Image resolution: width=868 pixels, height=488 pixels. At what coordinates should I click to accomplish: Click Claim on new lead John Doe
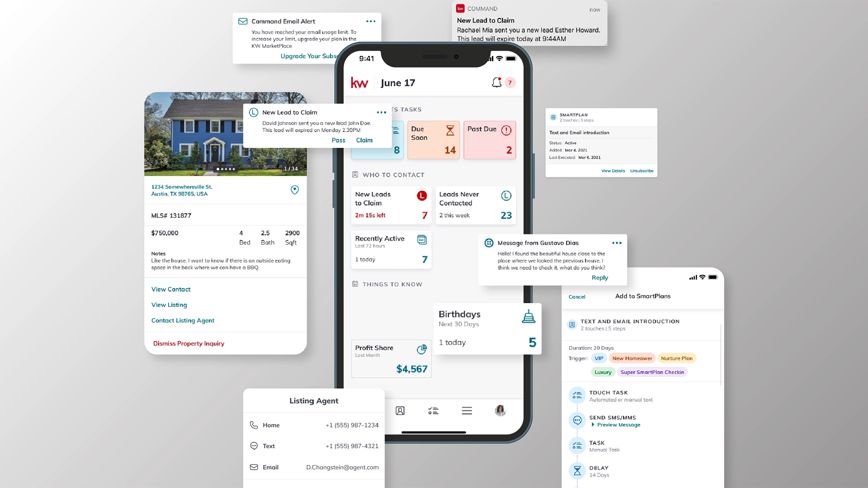364,140
